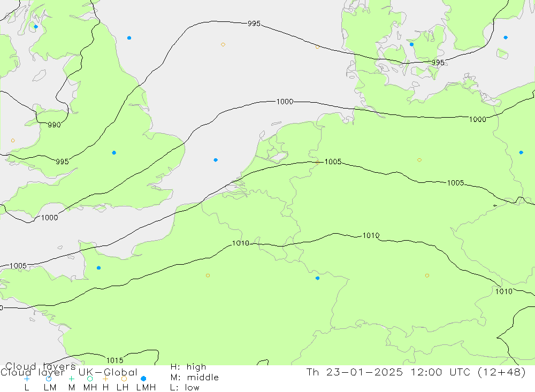Click the 995 isobar label over Wales

pyautogui.click(x=62, y=162)
